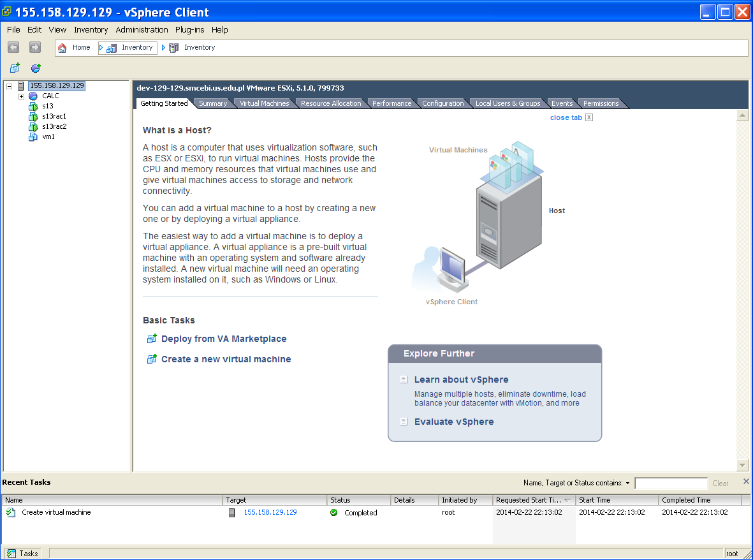Open the Plug-ins menu
The width and height of the screenshot is (753, 560).
tap(190, 30)
